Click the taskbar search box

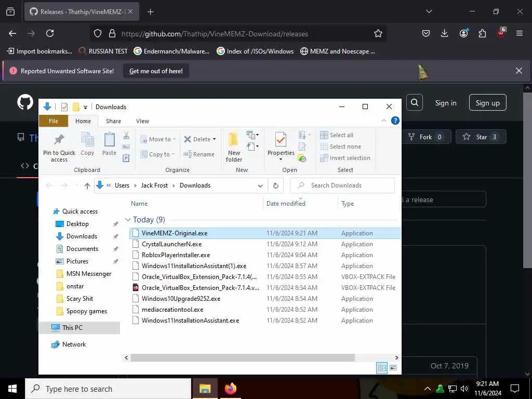(x=108, y=389)
